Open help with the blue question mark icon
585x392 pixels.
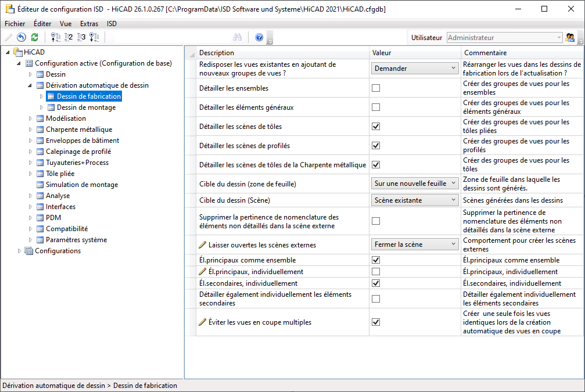pos(259,37)
